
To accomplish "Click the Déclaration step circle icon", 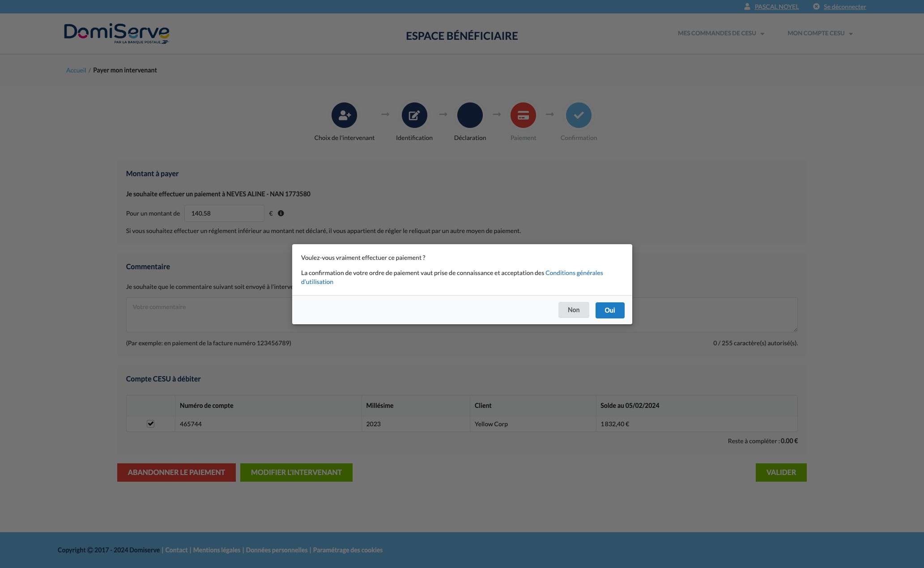I will tap(470, 115).
